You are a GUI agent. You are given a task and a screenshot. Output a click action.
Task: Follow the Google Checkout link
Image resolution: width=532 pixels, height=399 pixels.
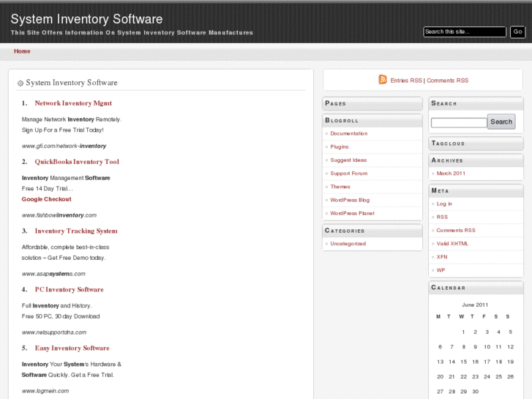47,199
